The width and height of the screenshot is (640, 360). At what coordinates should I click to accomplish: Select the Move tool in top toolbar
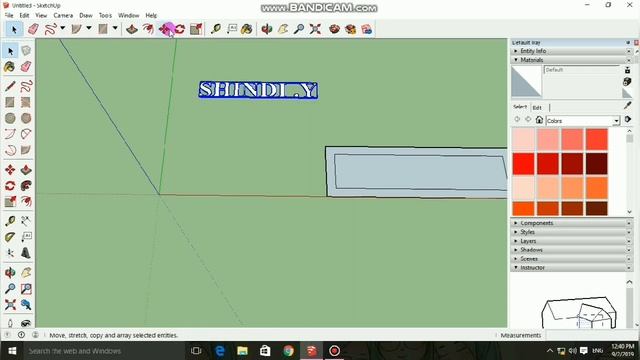[165, 29]
